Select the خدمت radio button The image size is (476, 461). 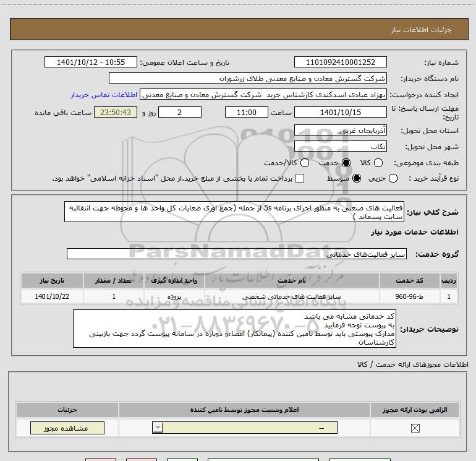[x=346, y=163]
